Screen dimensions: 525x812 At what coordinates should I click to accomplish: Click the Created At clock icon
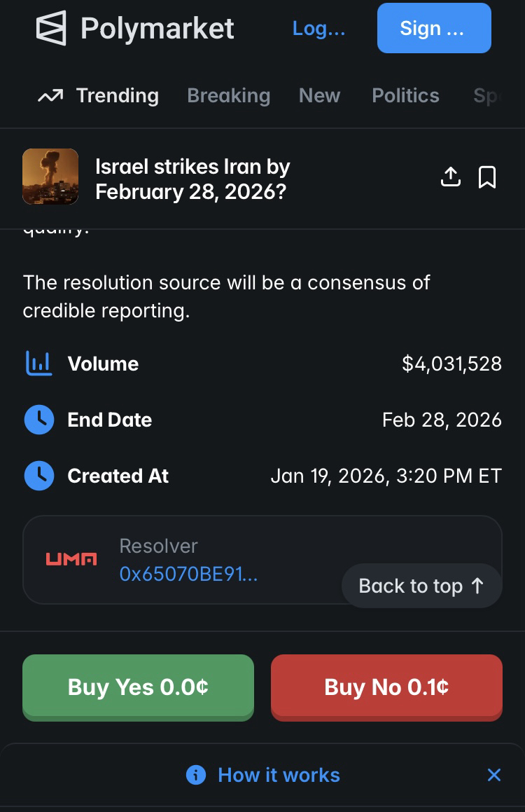(39, 476)
